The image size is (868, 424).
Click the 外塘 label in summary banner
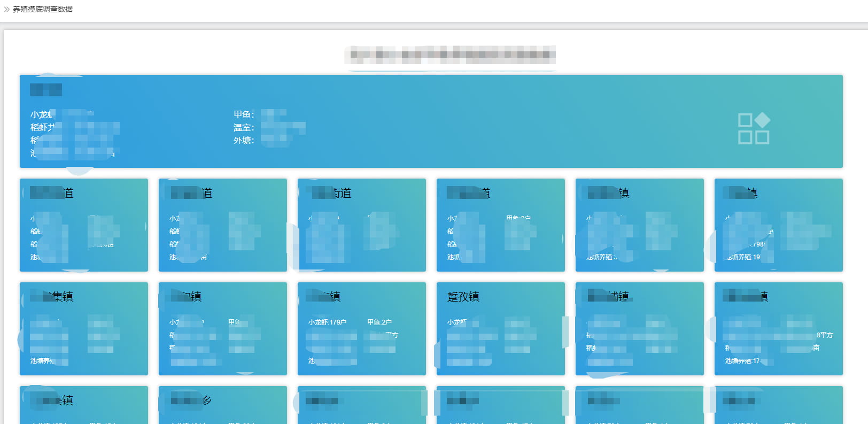pyautogui.click(x=243, y=140)
